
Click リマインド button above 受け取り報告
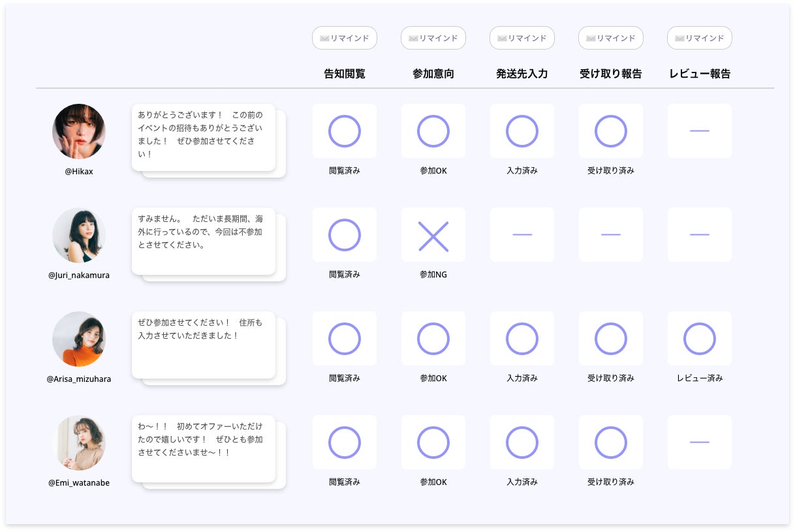click(x=611, y=38)
